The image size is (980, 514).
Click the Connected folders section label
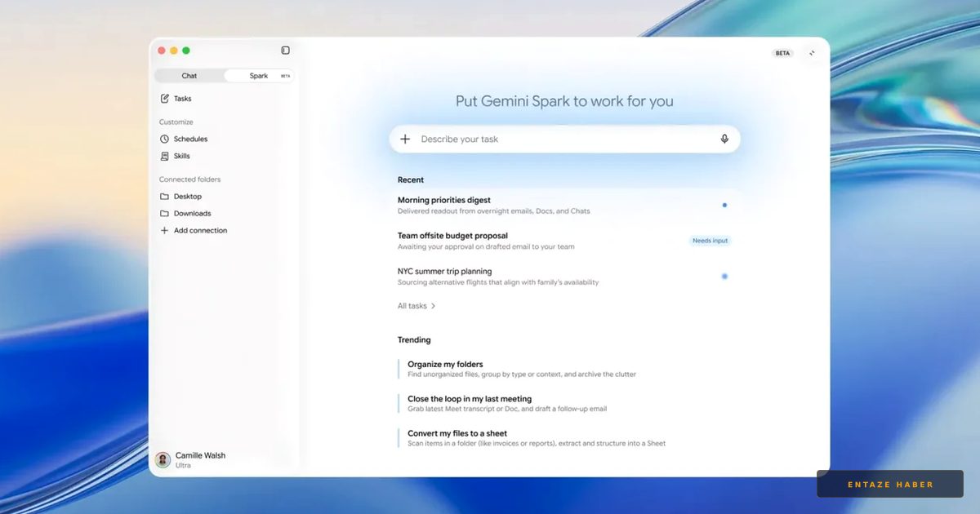pyautogui.click(x=189, y=179)
